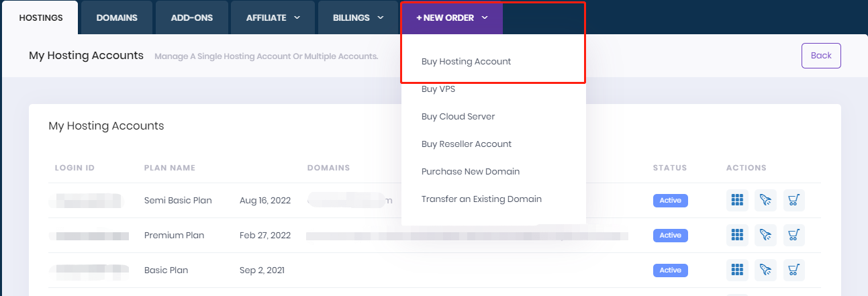The height and width of the screenshot is (296, 868).
Task: Click cart icon for the Basic Plan
Action: pos(793,270)
